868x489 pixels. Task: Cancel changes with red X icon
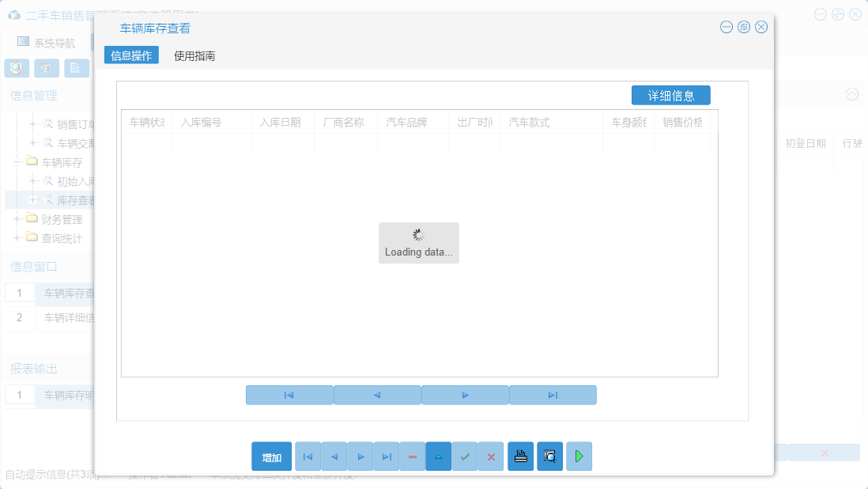pos(491,457)
